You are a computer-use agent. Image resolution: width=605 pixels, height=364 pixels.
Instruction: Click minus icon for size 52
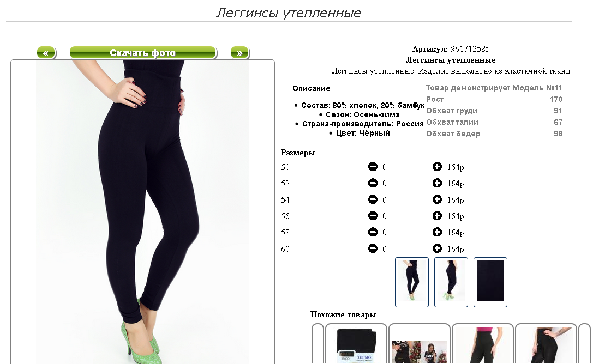click(x=373, y=183)
